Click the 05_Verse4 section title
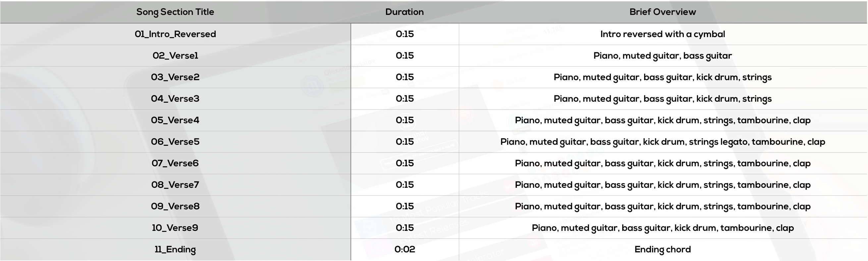 175,120
